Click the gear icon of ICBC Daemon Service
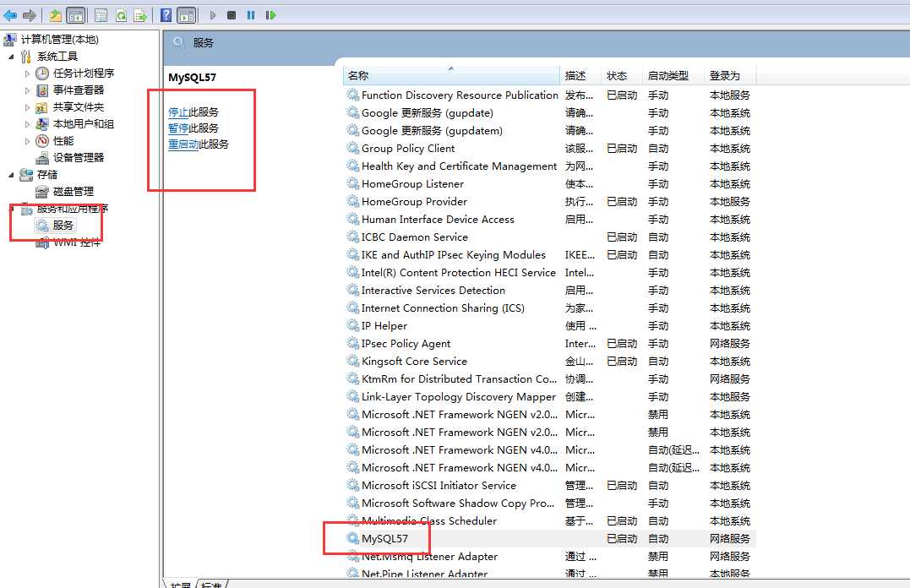The width and height of the screenshot is (910, 588). point(352,237)
